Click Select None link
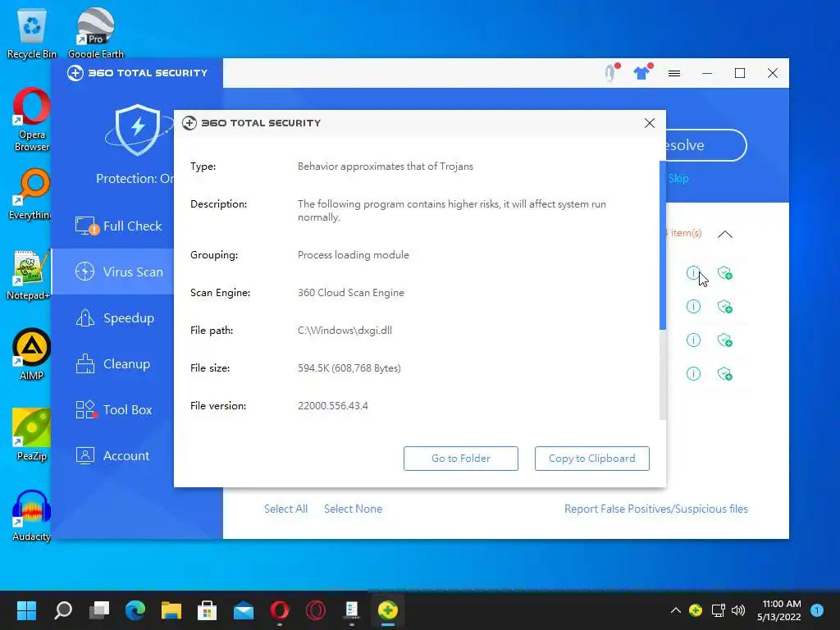Screen dimensions: 840x630 353,509
